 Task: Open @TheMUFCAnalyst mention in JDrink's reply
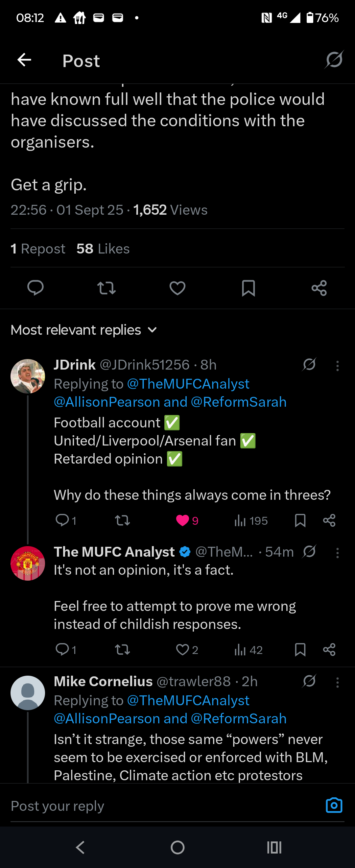188,384
